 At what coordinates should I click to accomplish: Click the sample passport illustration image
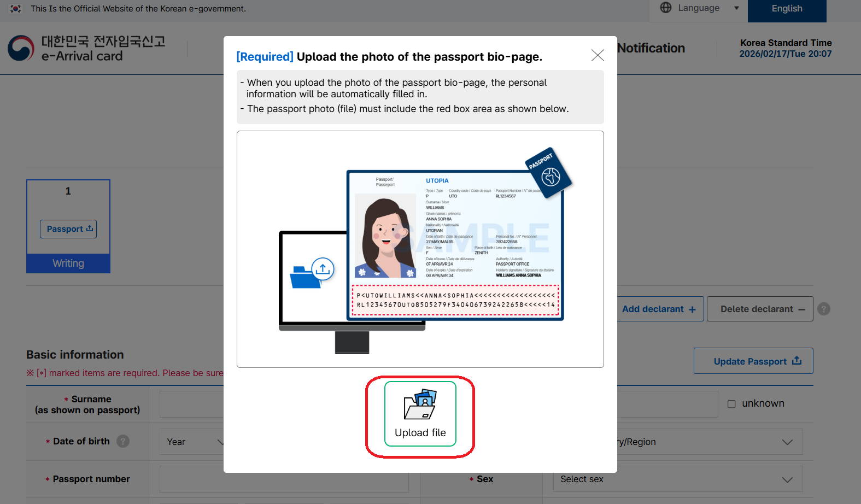tap(420, 249)
